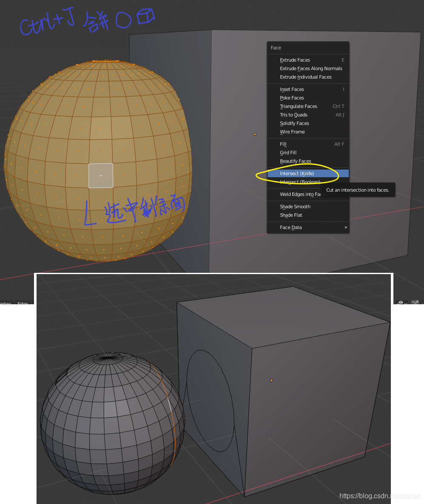Click the circular cut on the lower cube

[x=211, y=401]
